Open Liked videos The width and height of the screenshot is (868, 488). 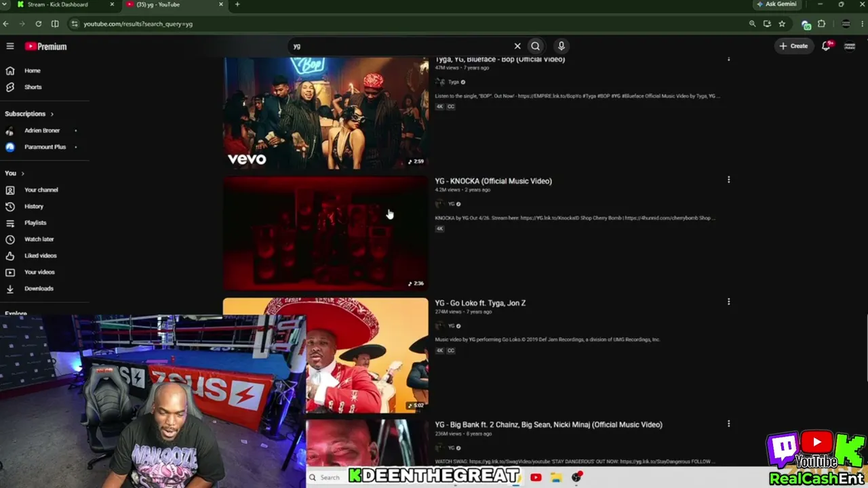click(40, 256)
